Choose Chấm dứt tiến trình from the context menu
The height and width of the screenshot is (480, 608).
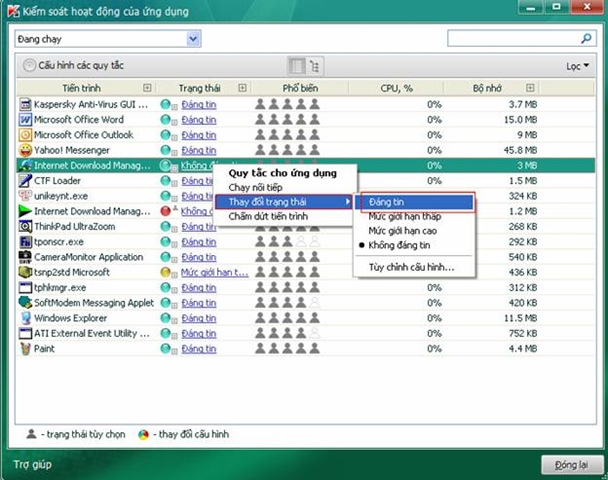[268, 216]
